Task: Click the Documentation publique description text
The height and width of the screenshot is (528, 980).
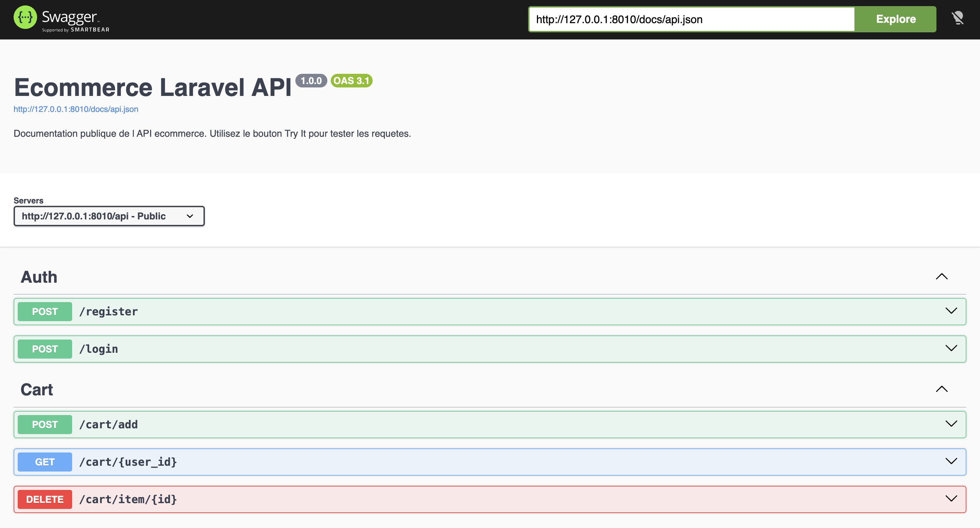Action: click(212, 133)
